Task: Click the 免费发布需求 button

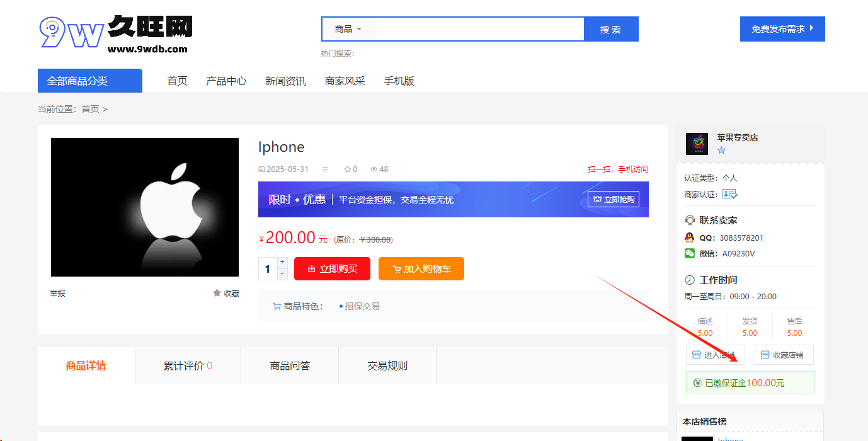Action: [782, 29]
